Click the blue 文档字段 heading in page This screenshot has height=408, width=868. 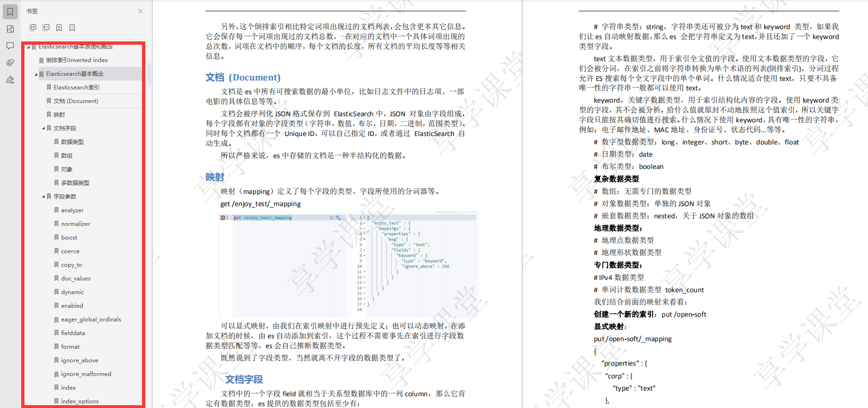[x=244, y=379]
